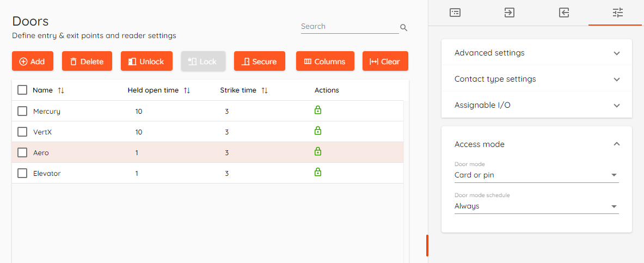Sort by Name using the sort arrows
Image resolution: width=644 pixels, height=263 pixels.
(x=61, y=90)
